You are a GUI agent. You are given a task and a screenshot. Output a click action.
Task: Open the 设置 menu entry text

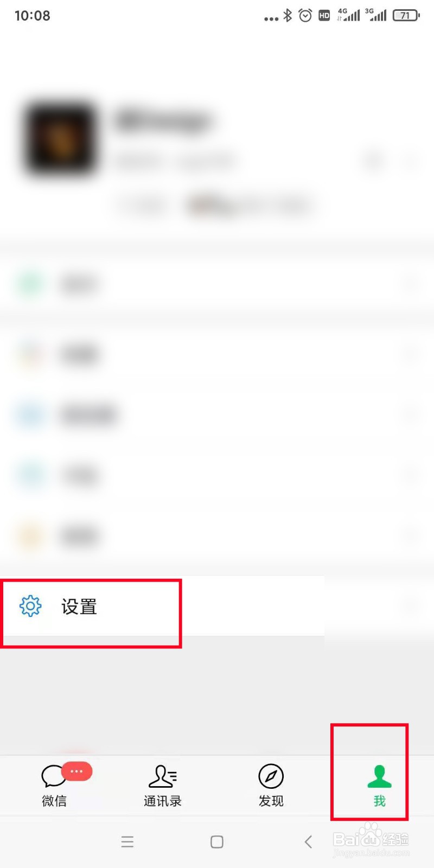79,607
